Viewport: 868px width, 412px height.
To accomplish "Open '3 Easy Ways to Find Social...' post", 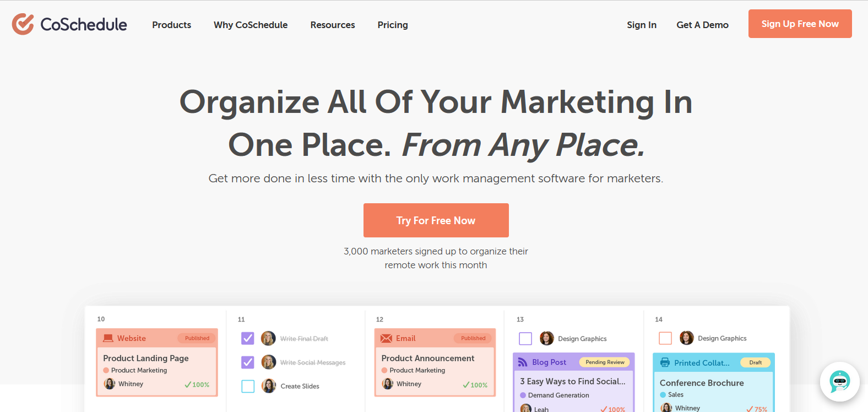I will click(573, 381).
